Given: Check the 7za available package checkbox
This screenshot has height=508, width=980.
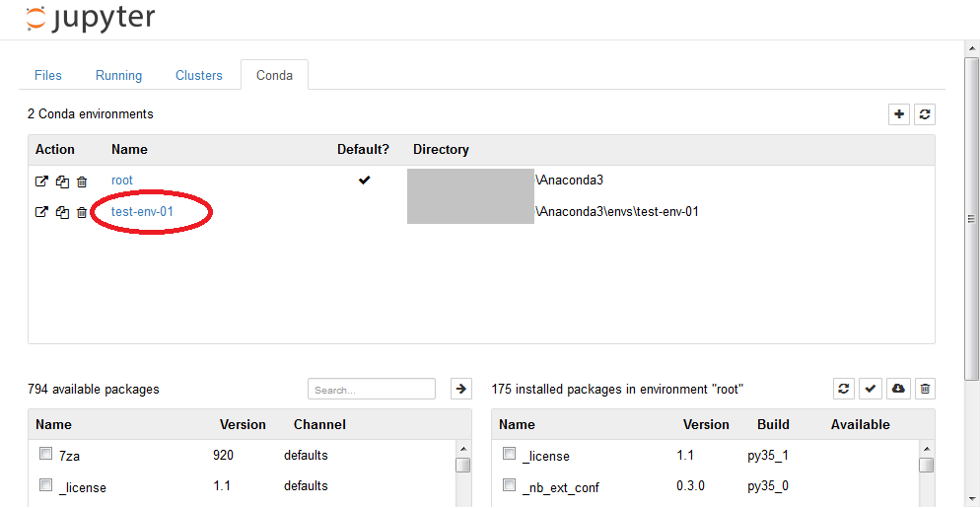Looking at the screenshot, I should tap(45, 455).
